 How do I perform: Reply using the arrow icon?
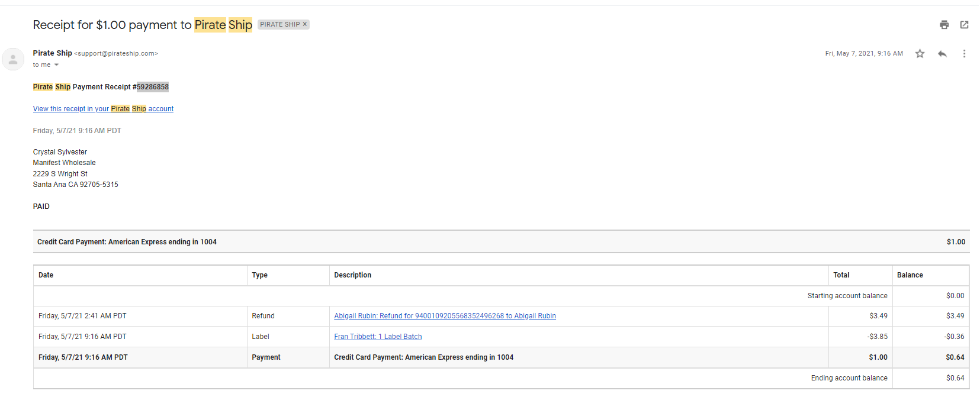point(942,54)
